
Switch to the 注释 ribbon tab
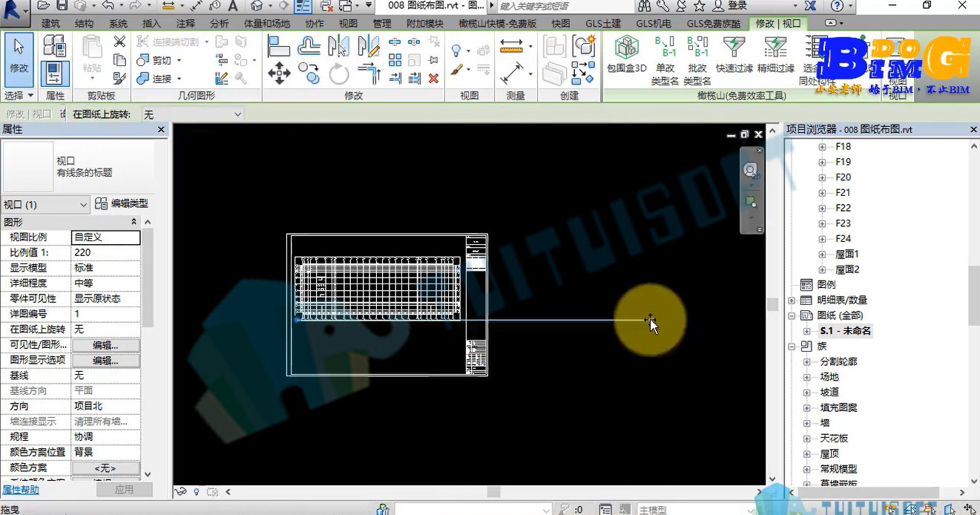[x=185, y=24]
